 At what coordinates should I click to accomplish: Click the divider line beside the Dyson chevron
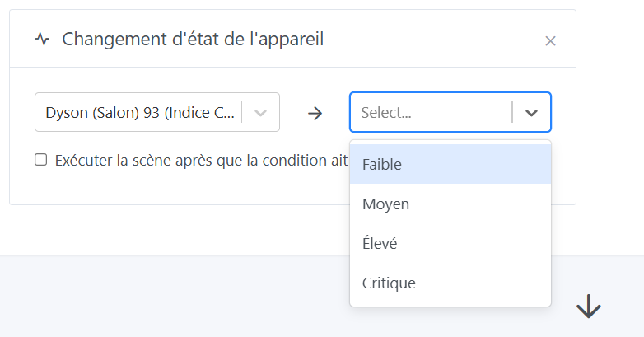pyautogui.click(x=242, y=113)
